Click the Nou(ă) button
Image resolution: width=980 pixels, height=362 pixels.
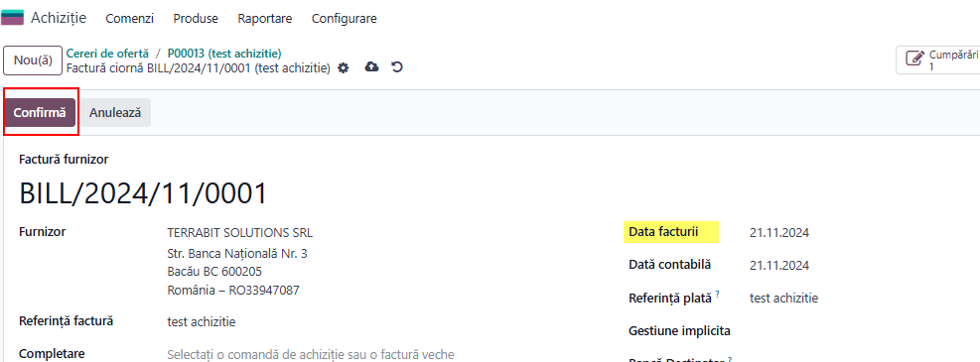pos(33,60)
